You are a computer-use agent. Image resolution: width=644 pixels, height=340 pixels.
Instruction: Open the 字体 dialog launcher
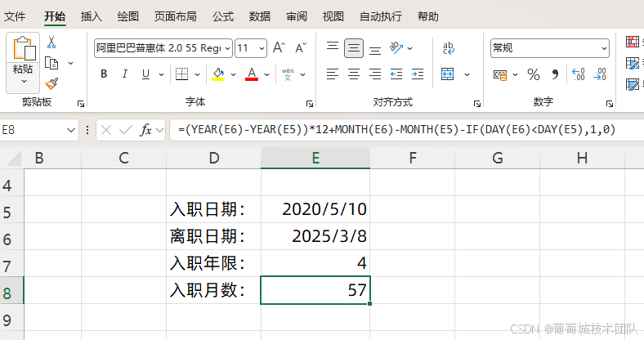pos(310,104)
